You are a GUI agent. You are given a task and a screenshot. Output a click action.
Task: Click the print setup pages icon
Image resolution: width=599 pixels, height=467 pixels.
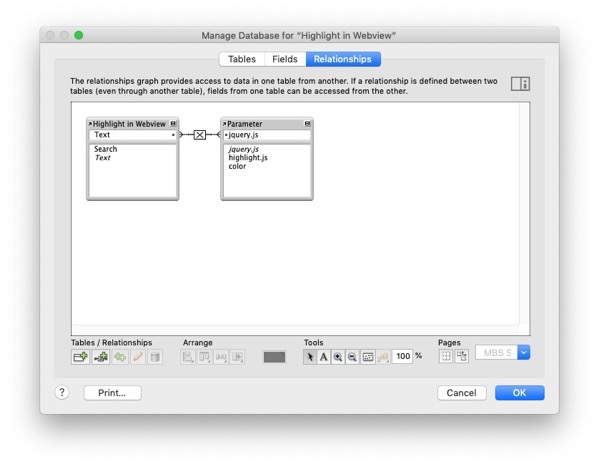(x=461, y=356)
